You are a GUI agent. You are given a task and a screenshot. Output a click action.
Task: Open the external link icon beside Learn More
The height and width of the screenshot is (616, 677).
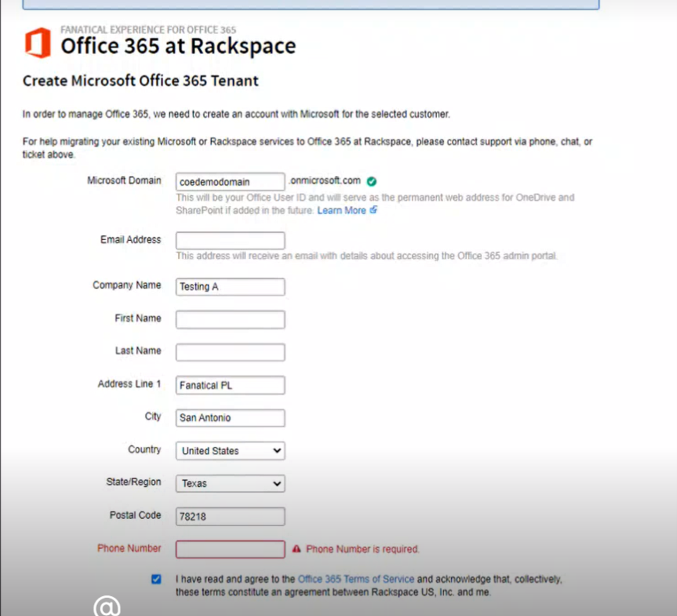(x=374, y=210)
